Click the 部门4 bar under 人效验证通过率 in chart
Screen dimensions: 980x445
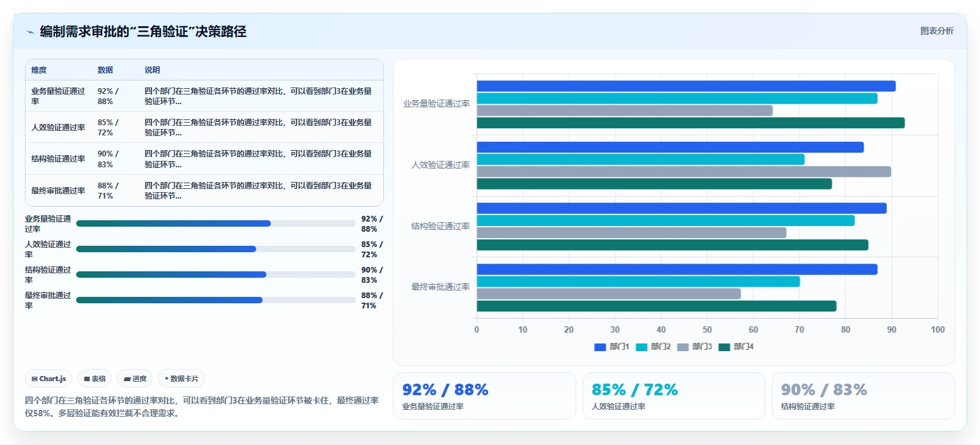click(x=654, y=184)
